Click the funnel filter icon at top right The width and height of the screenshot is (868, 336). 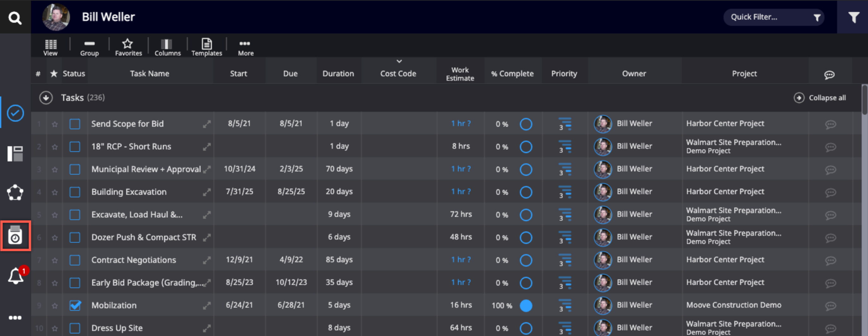[853, 17]
